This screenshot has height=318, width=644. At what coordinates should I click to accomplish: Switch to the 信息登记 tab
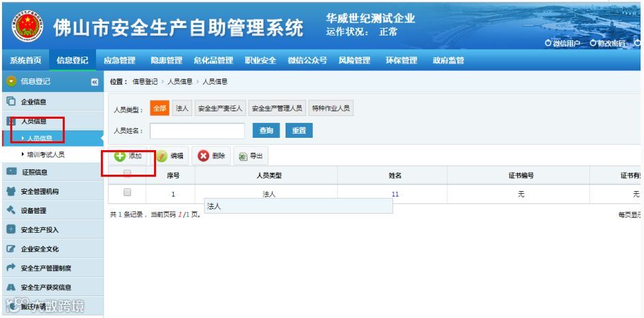72,61
